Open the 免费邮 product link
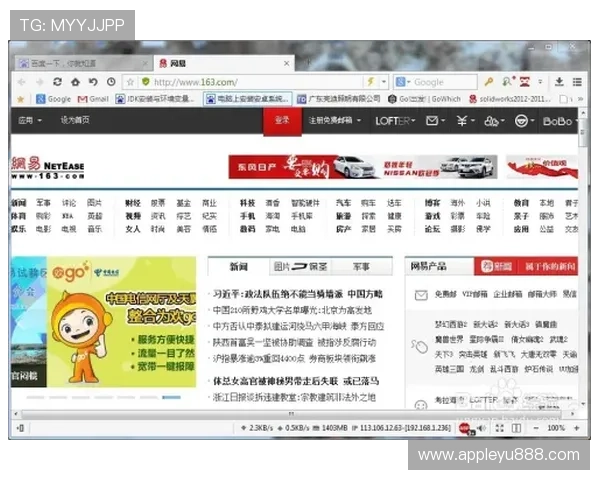This screenshot has height=480, width=600. click(446, 294)
